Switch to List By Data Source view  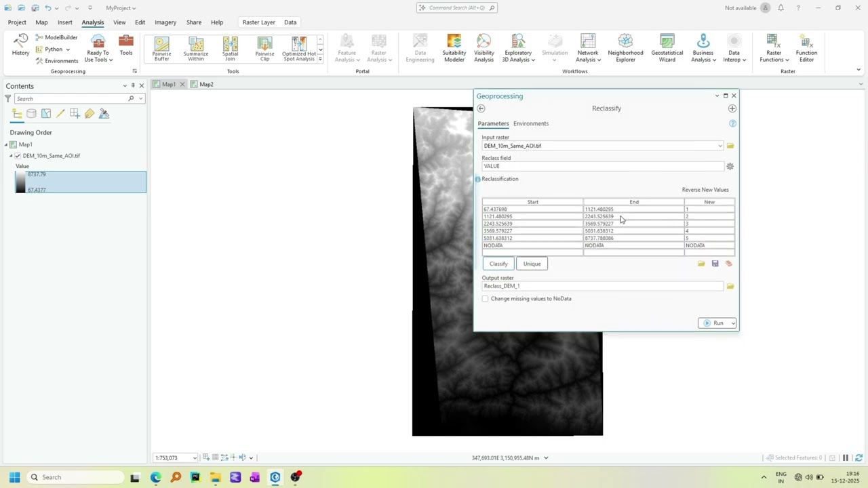(31, 114)
